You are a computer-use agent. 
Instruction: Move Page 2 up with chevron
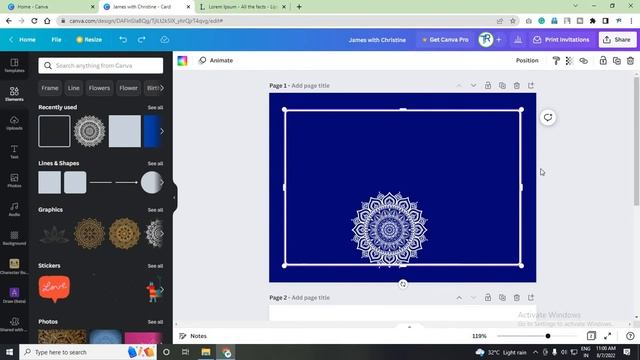(x=459, y=298)
